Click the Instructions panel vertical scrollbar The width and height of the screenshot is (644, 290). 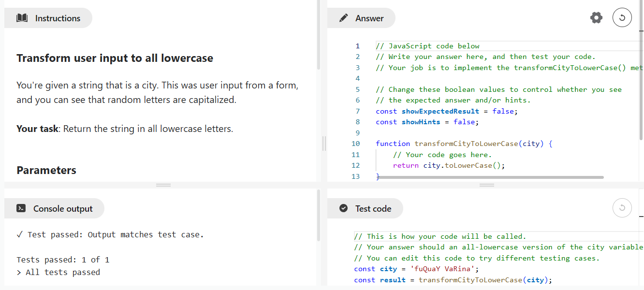319,34
